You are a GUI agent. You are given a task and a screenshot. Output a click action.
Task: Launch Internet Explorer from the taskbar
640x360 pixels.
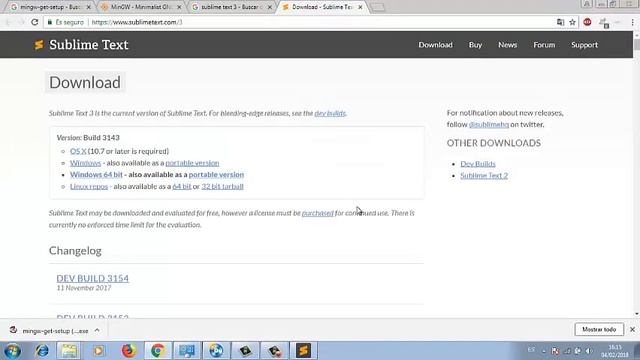pos(42,351)
